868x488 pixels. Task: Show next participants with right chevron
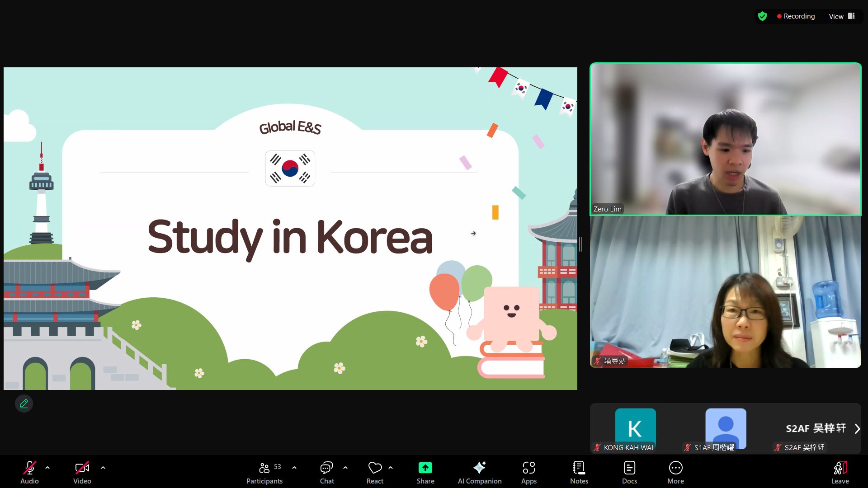point(857,428)
